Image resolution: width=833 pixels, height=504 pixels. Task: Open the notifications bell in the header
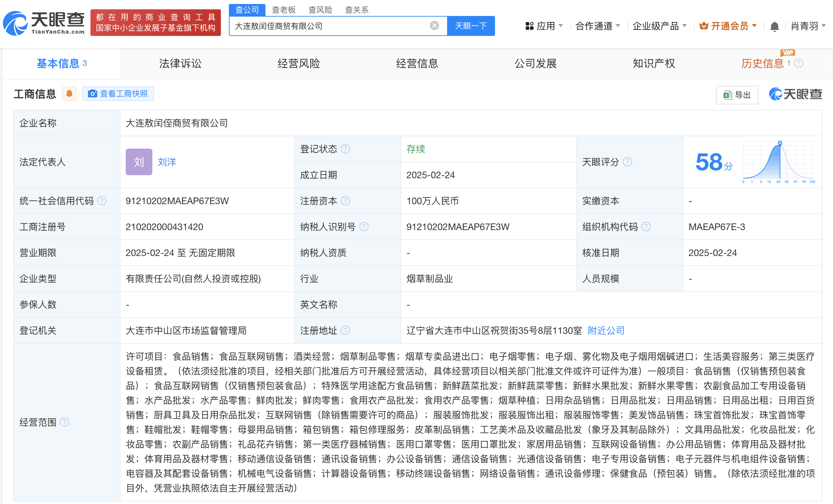pos(774,26)
